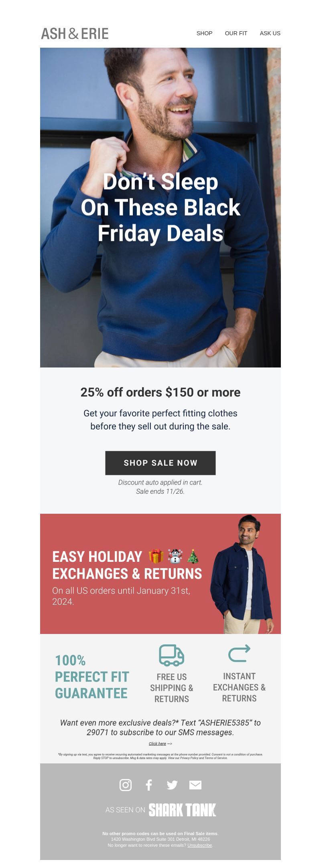Open the Twitter bird icon
The width and height of the screenshot is (321, 868).
(172, 785)
